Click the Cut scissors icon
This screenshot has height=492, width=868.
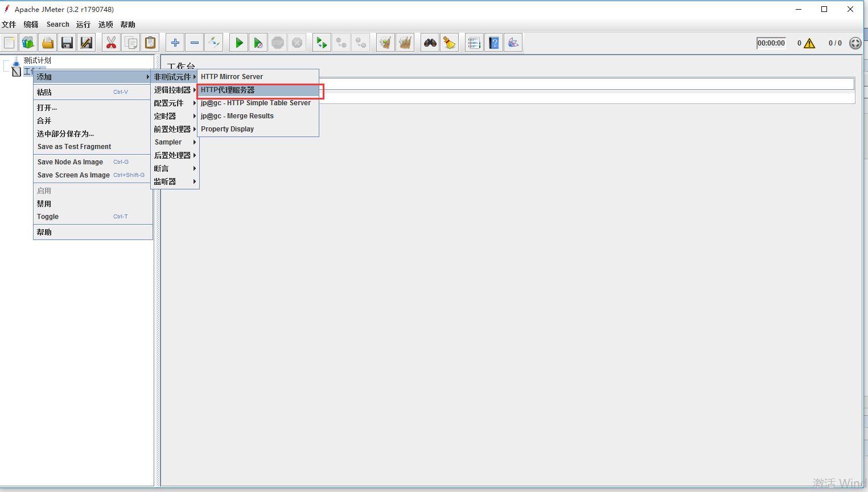(x=112, y=43)
